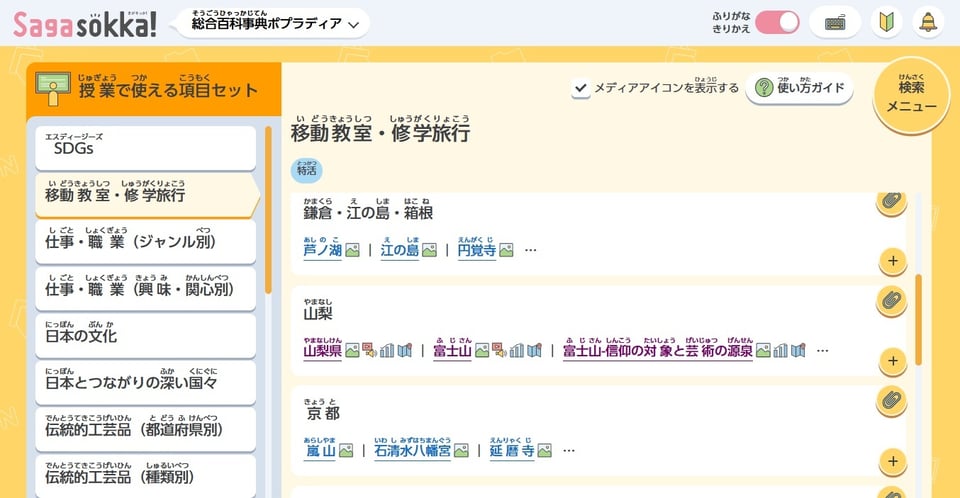Click the image icon next to 延暦寺
Viewport: 960px width, 498px height.
tap(544, 451)
